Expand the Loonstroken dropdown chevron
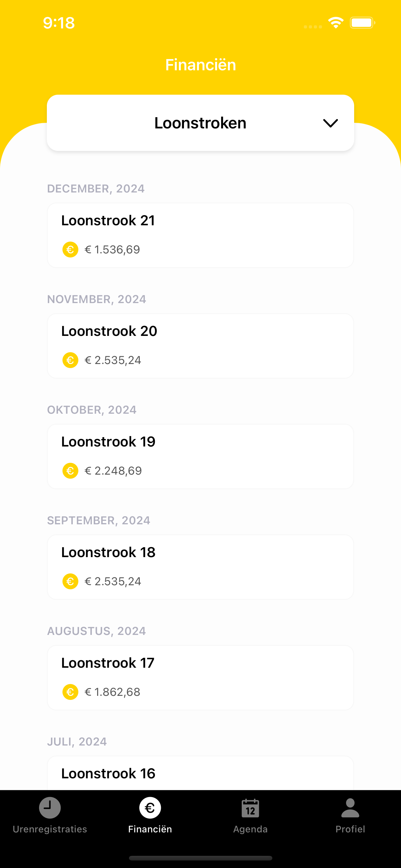This screenshot has width=401, height=868. point(330,123)
